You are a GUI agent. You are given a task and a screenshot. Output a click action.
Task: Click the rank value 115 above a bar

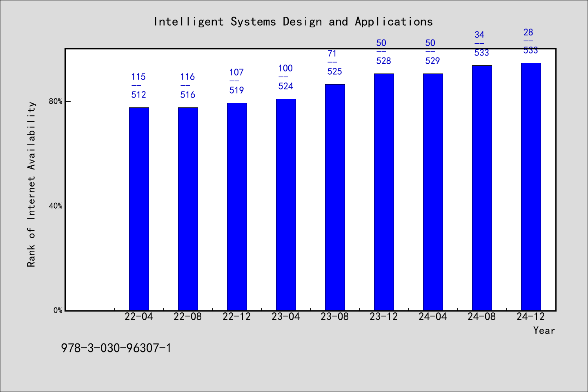[138, 77]
